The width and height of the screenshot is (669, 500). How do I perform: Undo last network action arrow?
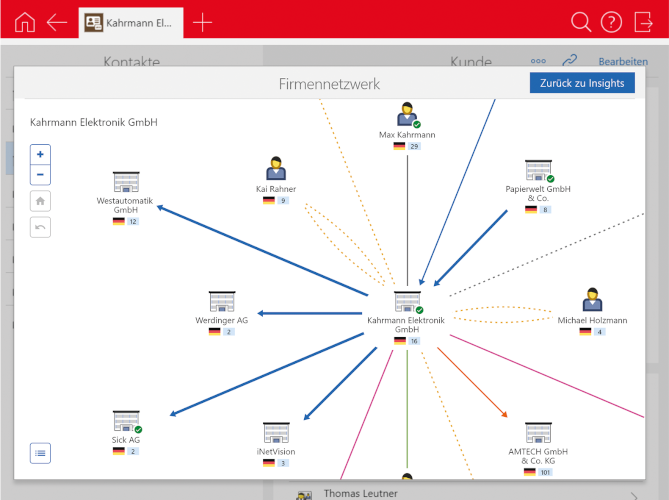tap(40, 227)
